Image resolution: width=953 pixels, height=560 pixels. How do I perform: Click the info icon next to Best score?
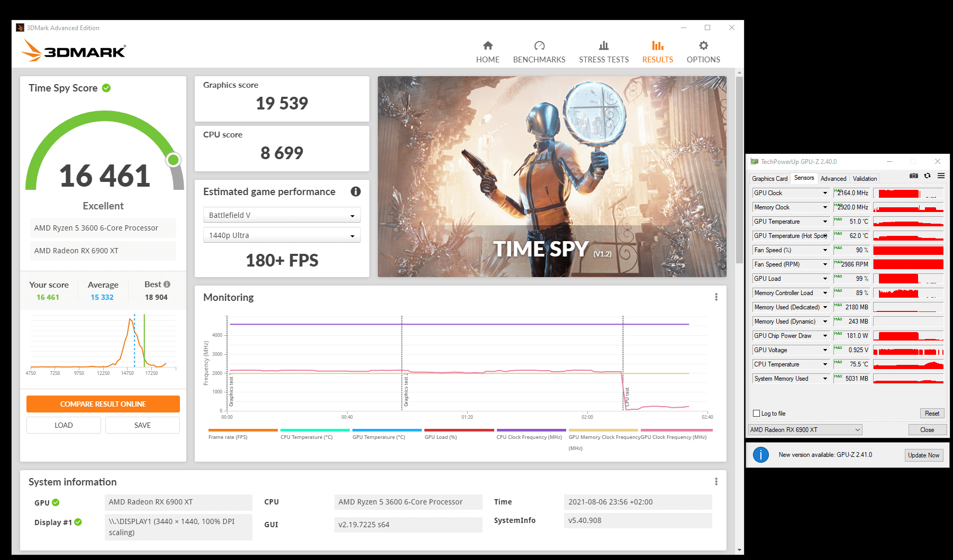pyautogui.click(x=167, y=284)
